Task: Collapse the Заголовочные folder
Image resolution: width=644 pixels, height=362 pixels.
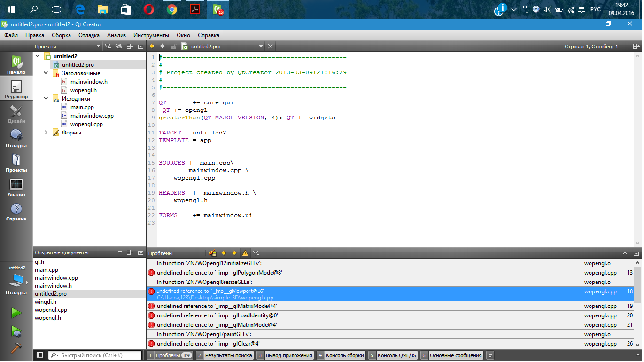Action: tap(46, 73)
